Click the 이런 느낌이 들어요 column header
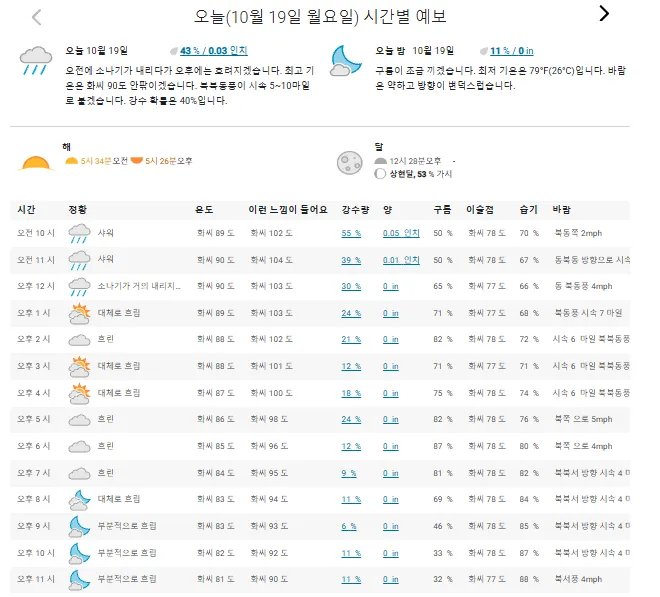Screen dimensions: 660x597 tap(288, 210)
